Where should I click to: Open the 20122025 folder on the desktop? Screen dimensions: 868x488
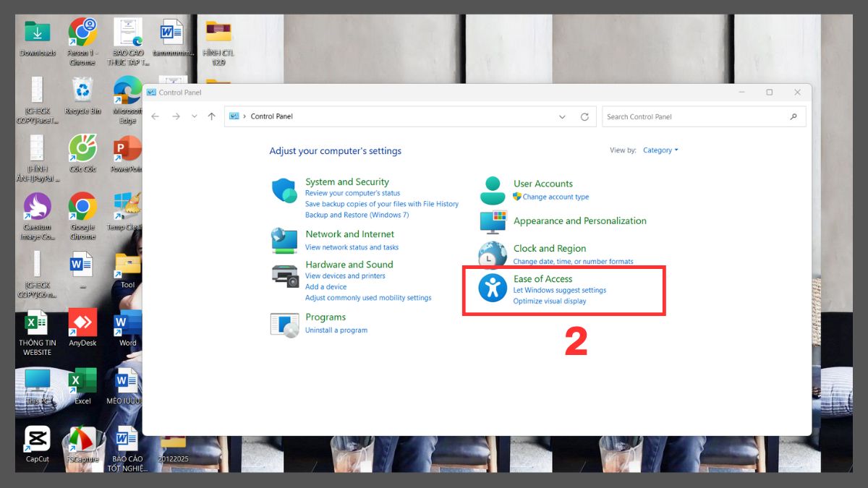[172, 450]
